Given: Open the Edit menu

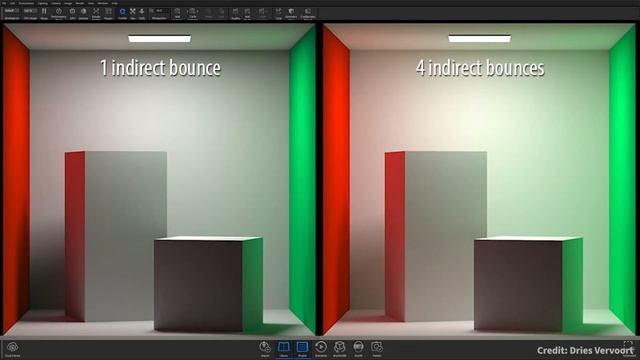Looking at the screenshot, I should [12, 3].
